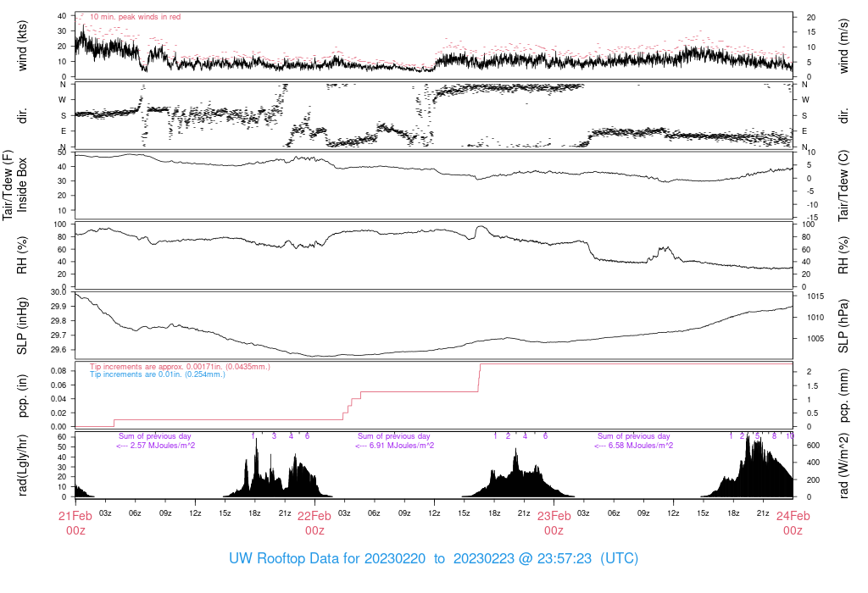Click the "10 min. peak winds in red" note
The height and width of the screenshot is (593, 868).
click(135, 17)
